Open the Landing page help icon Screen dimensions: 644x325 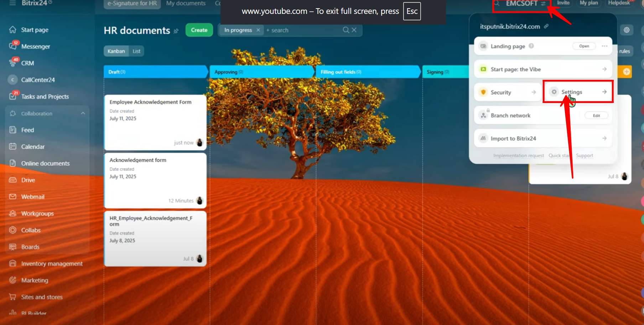point(531,46)
